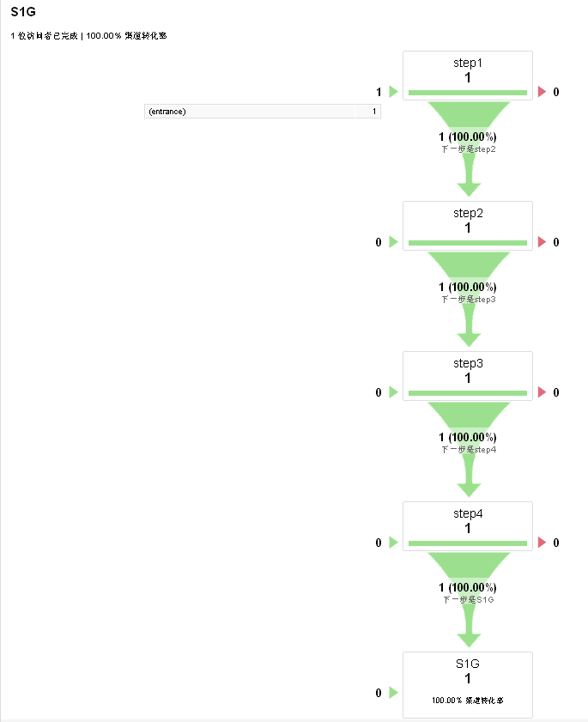Click the (entrance) source row
The height and width of the screenshot is (722, 588).
pos(262,112)
